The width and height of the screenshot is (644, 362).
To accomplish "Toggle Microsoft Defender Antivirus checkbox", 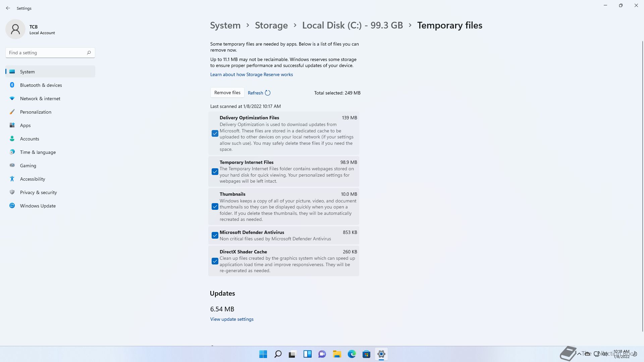I will tap(215, 235).
